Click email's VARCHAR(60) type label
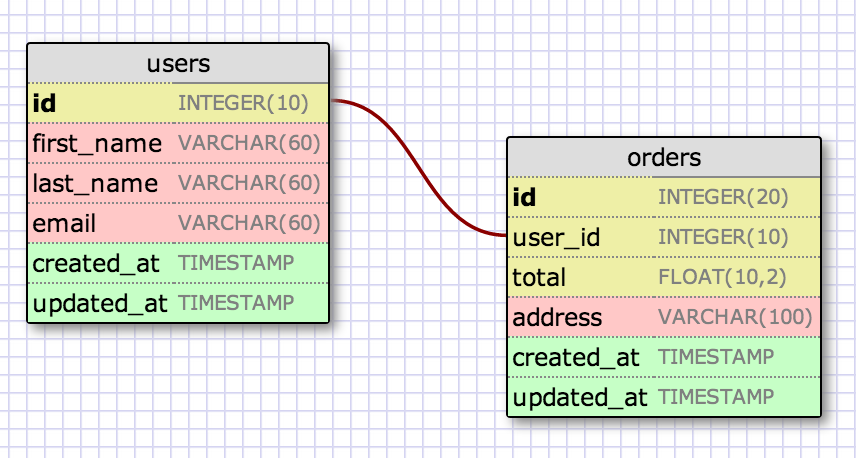This screenshot has height=458, width=856. click(x=249, y=222)
